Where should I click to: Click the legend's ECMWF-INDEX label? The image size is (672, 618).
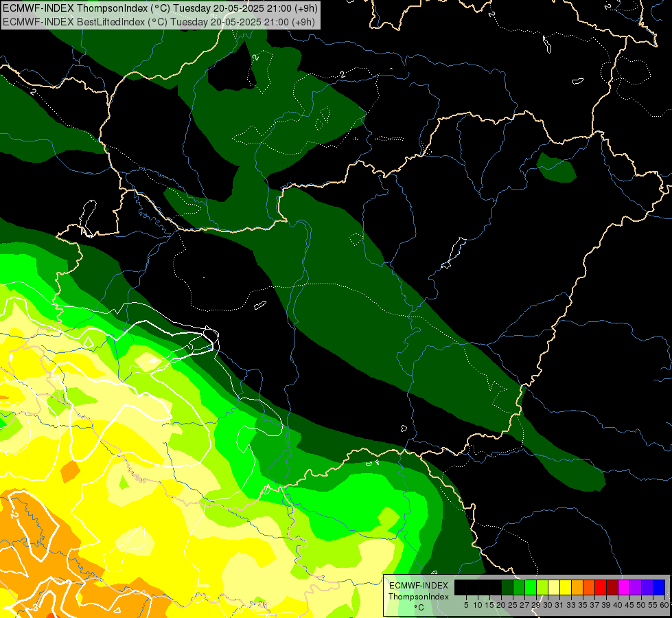[x=419, y=586]
